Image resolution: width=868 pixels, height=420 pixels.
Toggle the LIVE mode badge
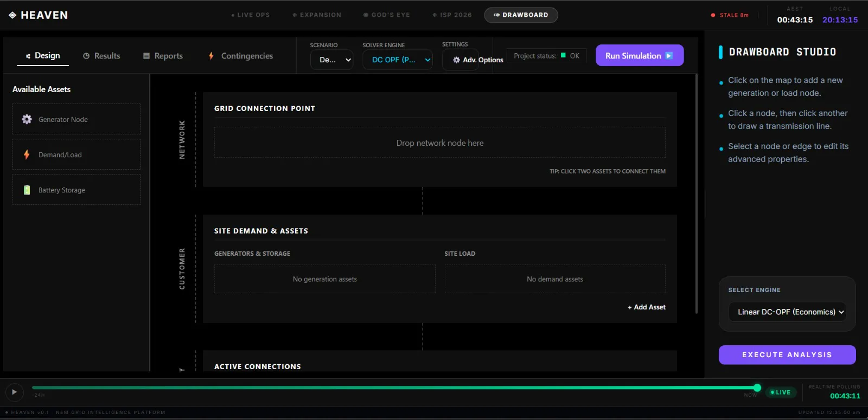(781, 392)
